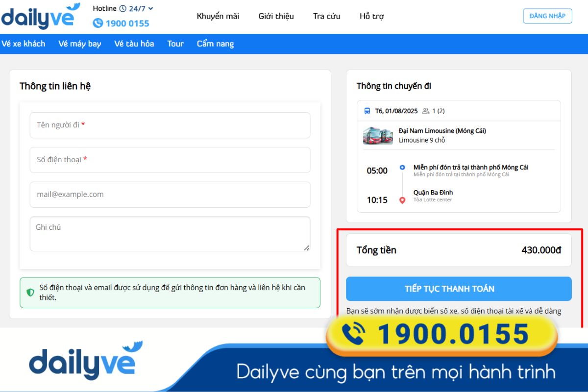The width and height of the screenshot is (588, 392).
Task: Switch to the Vé máy bay tab
Action: click(79, 44)
